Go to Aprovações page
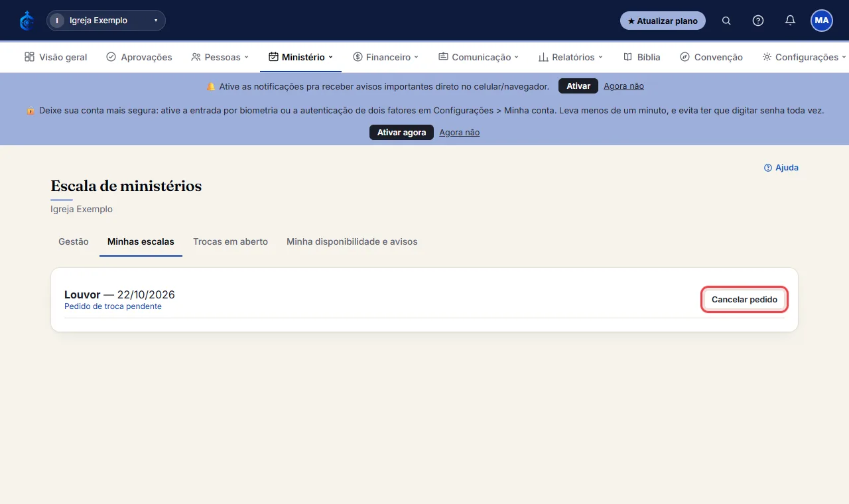 (x=139, y=57)
